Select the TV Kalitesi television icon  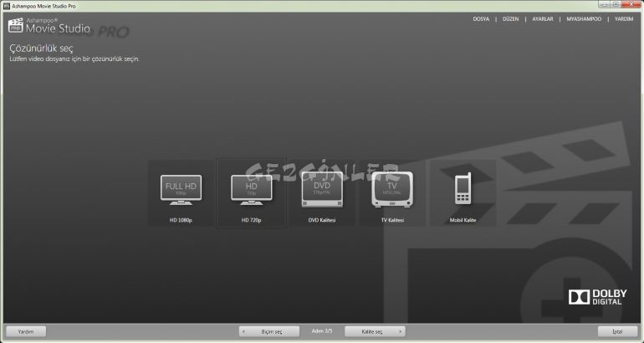coord(392,189)
